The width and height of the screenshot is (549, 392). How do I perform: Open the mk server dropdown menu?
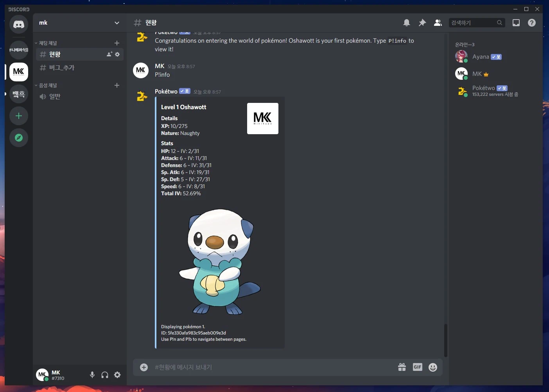point(79,23)
